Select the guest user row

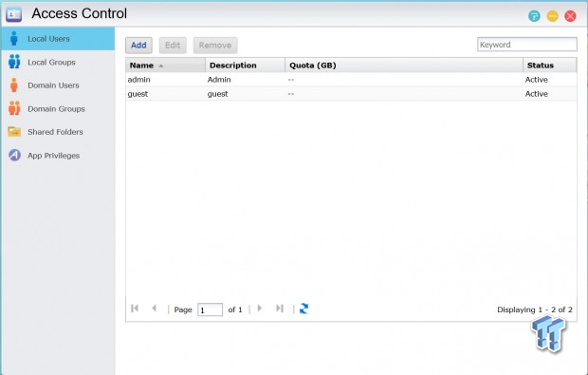click(351, 94)
